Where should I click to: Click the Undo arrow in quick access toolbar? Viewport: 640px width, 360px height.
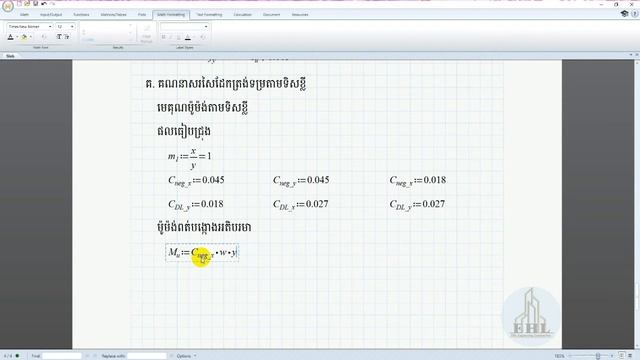pyautogui.click(x=44, y=3)
